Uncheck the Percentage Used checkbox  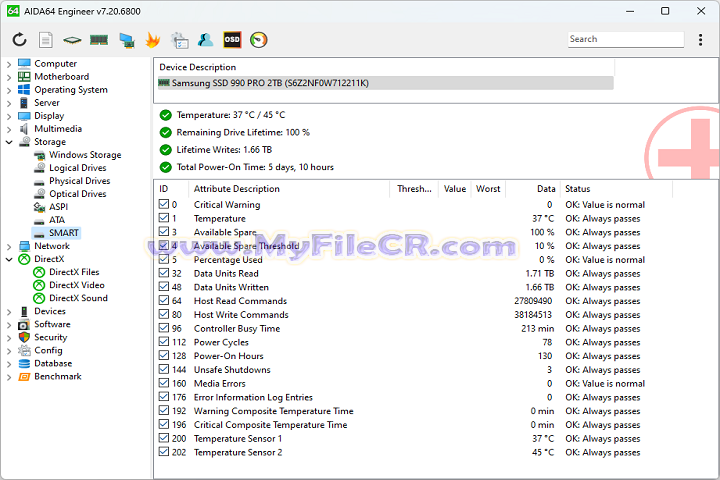point(163,259)
